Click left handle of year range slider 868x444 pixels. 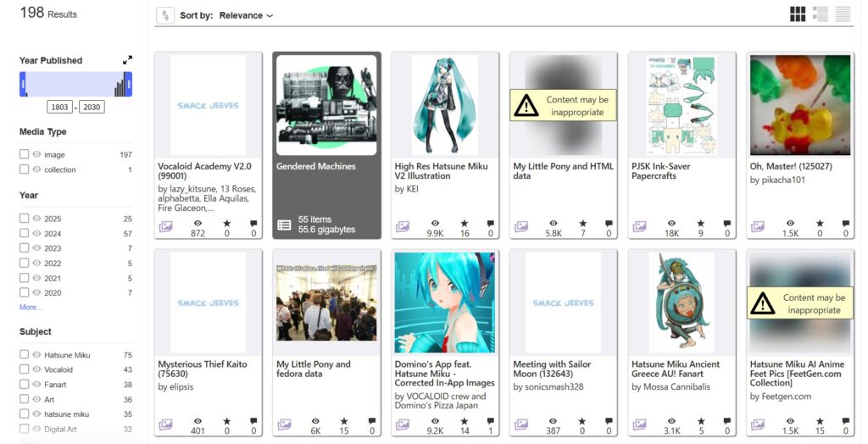click(x=23, y=84)
